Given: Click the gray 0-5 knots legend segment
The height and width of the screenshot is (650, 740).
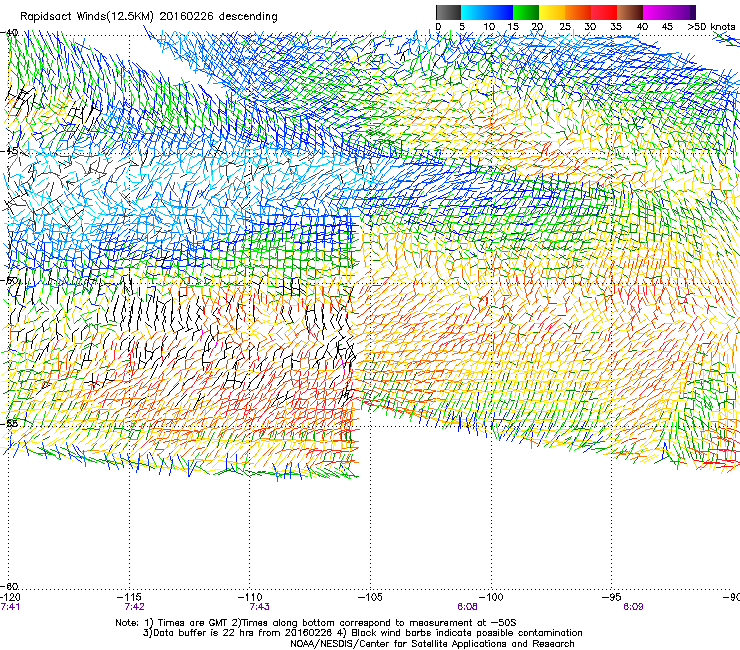Looking at the screenshot, I should 448,12.
